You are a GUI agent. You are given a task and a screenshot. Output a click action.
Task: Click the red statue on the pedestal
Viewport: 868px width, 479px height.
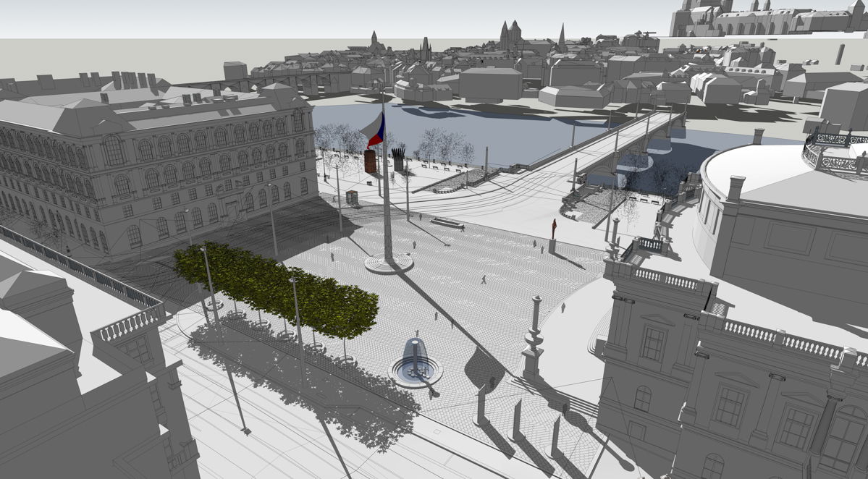pos(555,227)
